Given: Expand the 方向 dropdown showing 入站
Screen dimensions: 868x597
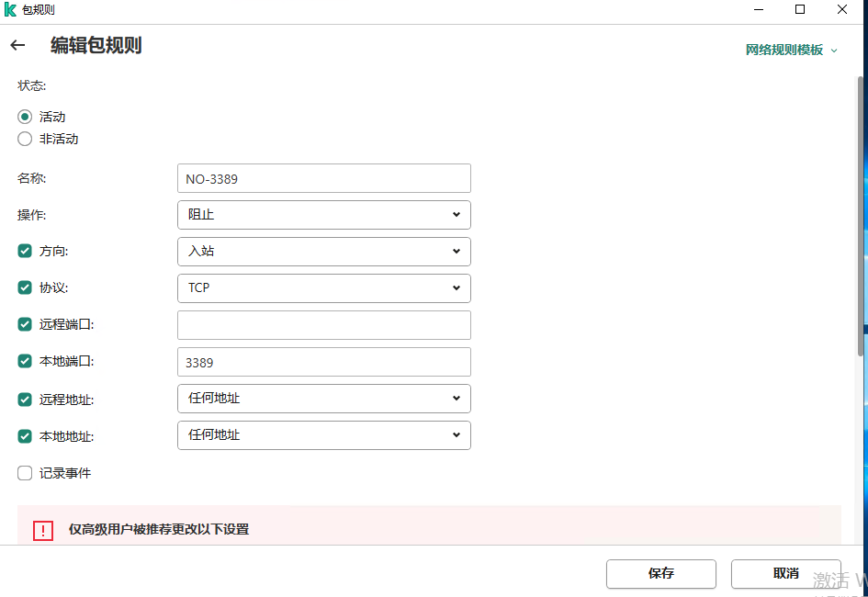Looking at the screenshot, I should (323, 252).
